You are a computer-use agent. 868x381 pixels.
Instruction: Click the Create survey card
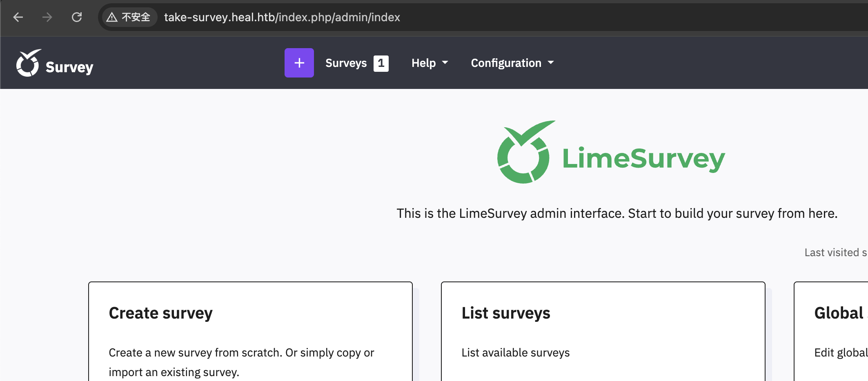(x=250, y=330)
